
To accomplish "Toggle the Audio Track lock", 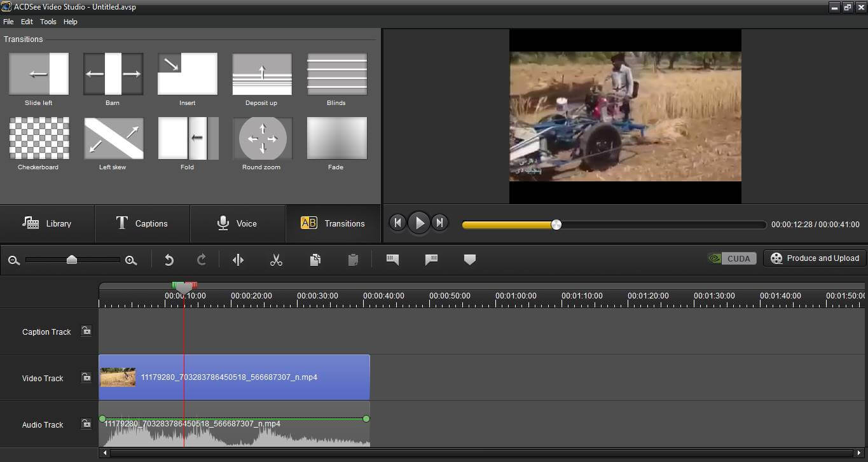I will click(x=86, y=424).
